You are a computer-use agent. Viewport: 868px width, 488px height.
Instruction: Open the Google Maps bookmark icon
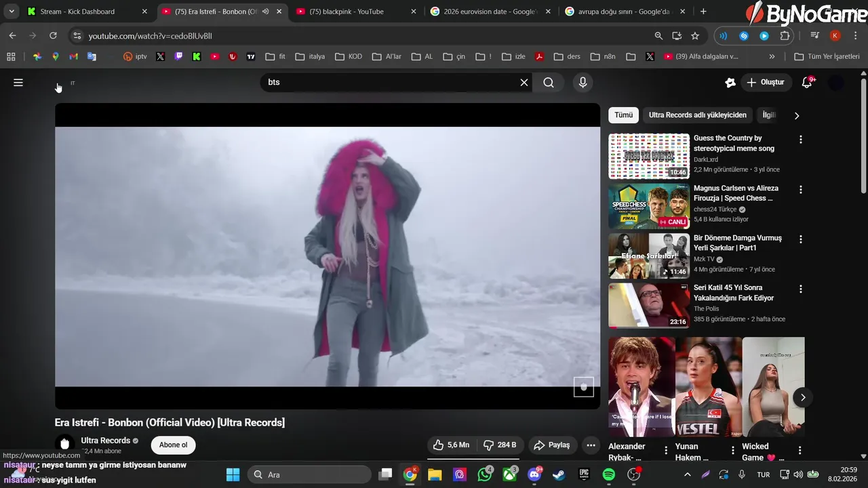[x=56, y=57]
